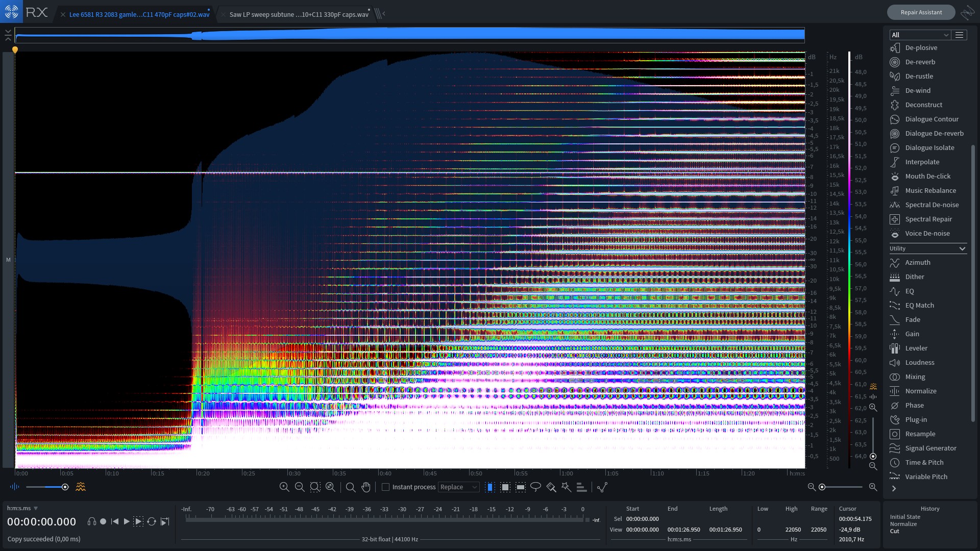This screenshot has width=980, height=551.
Task: Activate the Magic Wand selection tool
Action: point(566,487)
